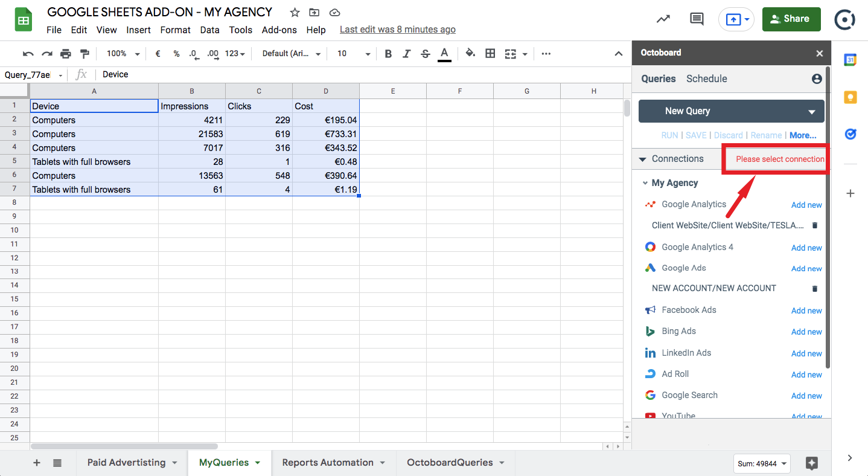Open the font size dropdown

[353, 54]
